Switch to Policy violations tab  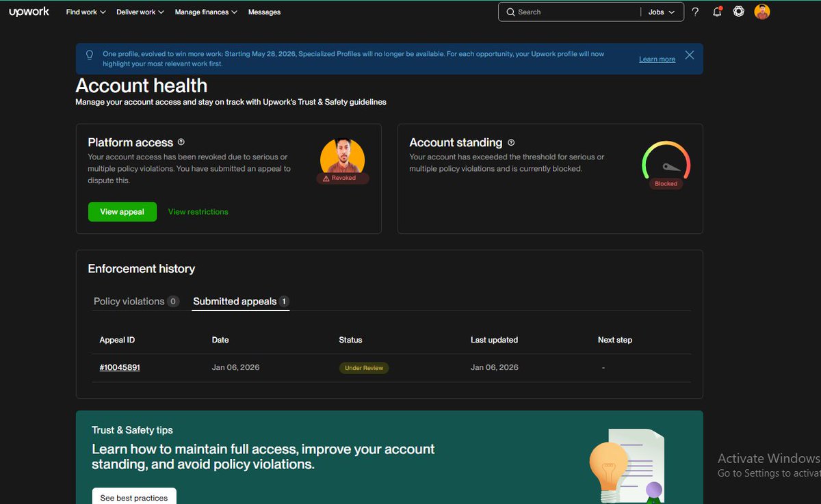click(x=136, y=302)
